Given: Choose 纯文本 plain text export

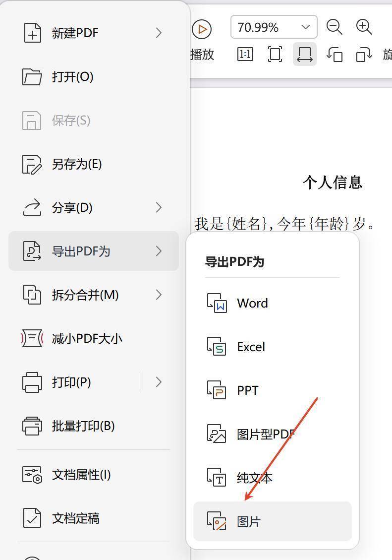Looking at the screenshot, I should [254, 478].
